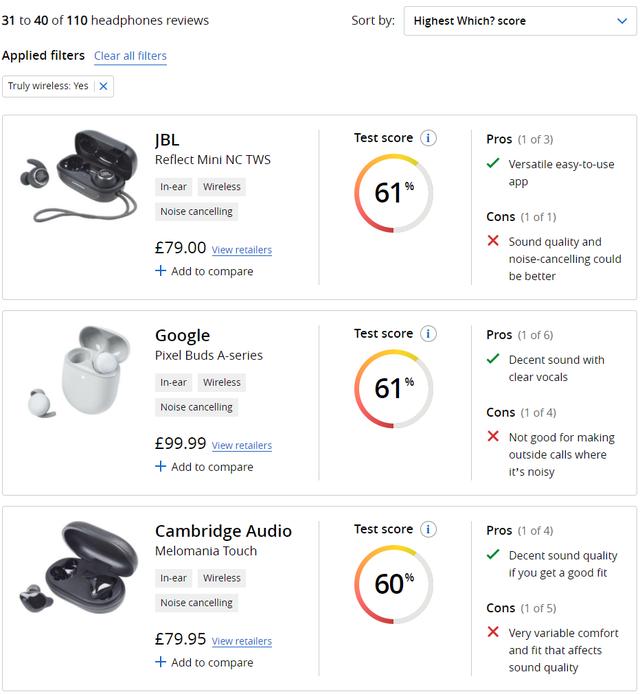Open info icon beside JBL Test score
This screenshot has height=694, width=640.
(x=428, y=138)
